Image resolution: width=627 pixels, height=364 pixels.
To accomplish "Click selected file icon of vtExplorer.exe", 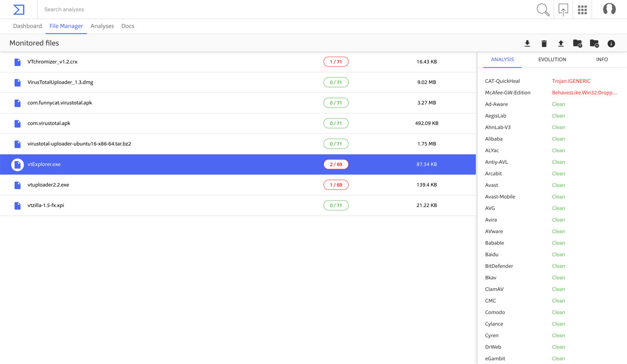I will (18, 164).
